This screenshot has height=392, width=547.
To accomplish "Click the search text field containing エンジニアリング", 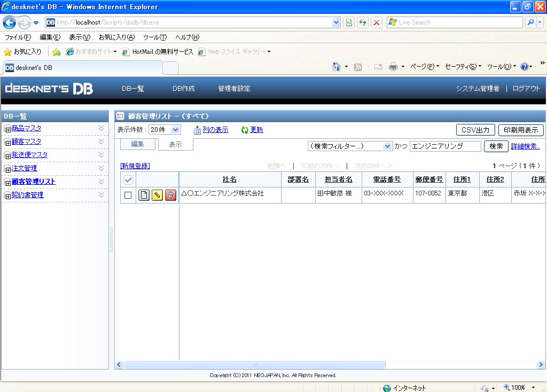I will tap(445, 146).
